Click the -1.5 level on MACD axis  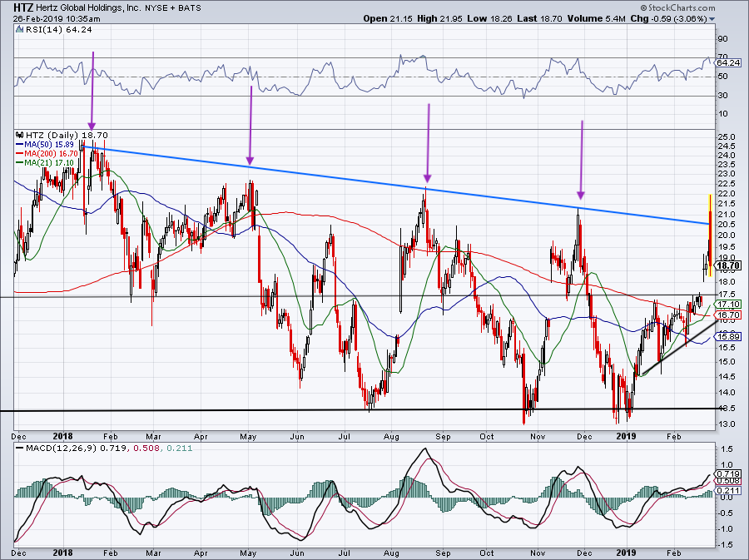(x=726, y=545)
